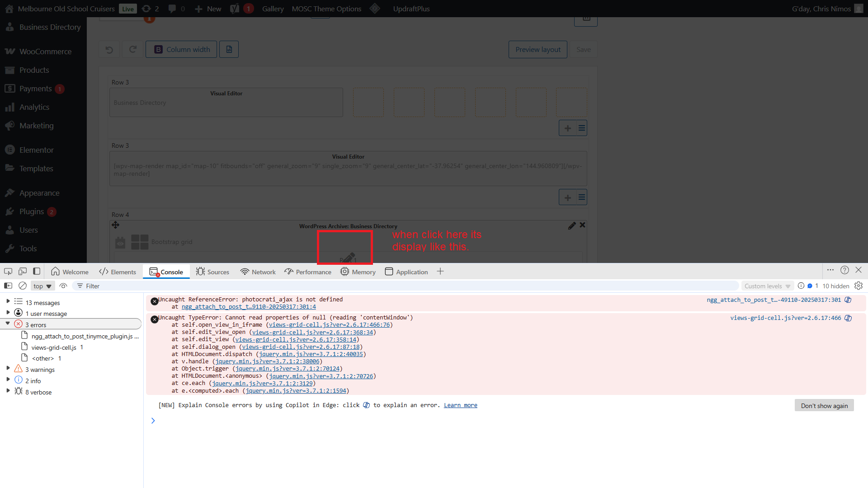Open row menu for the Business Directory row
This screenshot has width=868, height=488.
coord(582,128)
